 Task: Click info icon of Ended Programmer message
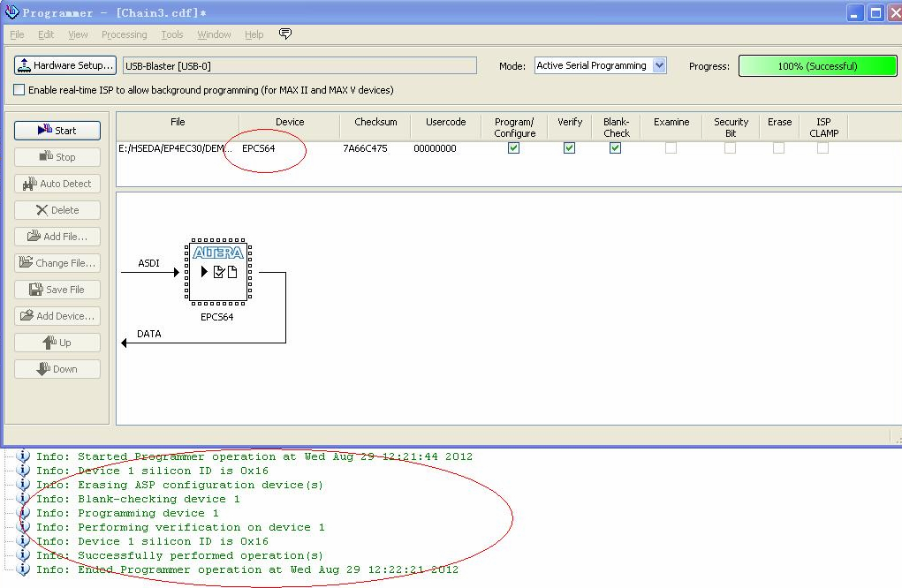(23, 569)
